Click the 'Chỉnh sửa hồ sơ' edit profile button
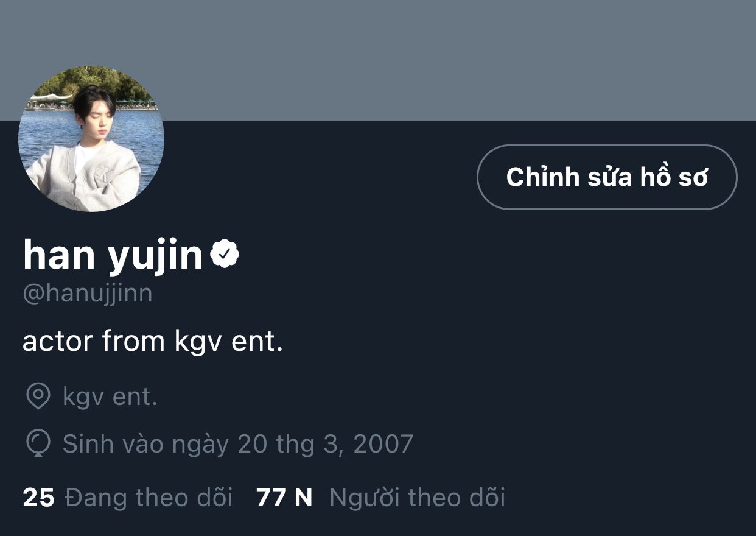 tap(607, 177)
